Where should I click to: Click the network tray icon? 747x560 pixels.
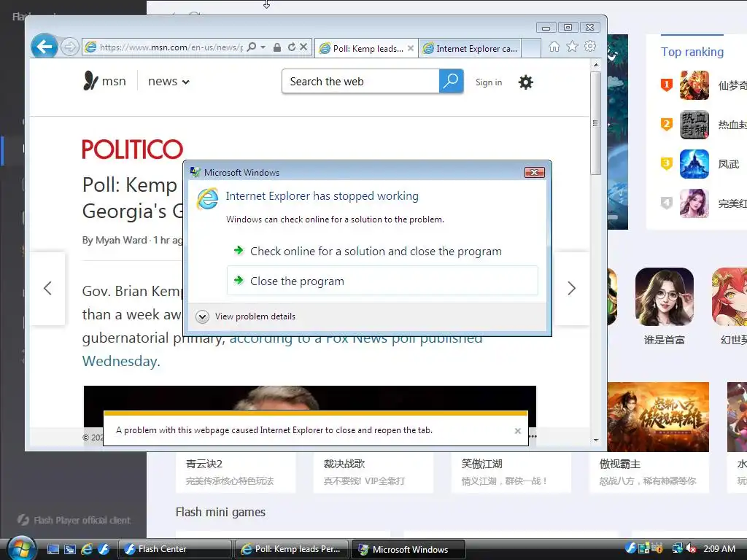coord(677,548)
